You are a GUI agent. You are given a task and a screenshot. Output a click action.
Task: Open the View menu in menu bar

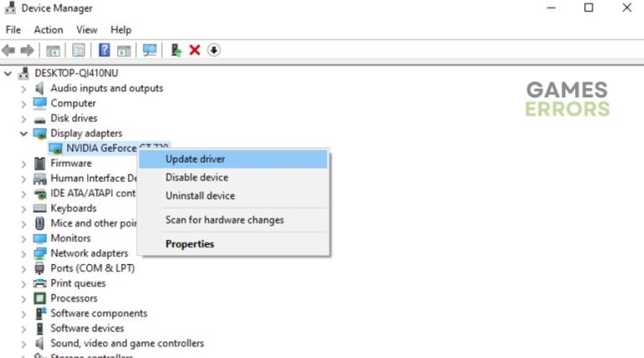tap(86, 30)
